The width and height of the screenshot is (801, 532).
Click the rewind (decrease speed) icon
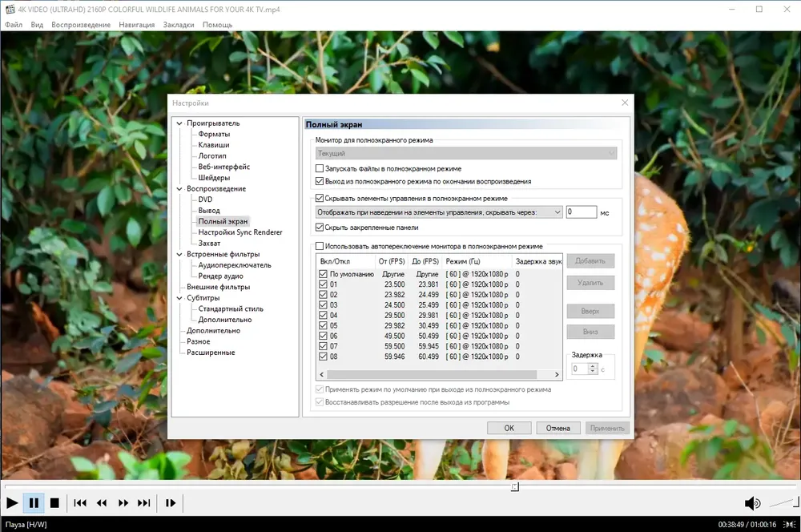pos(102,503)
